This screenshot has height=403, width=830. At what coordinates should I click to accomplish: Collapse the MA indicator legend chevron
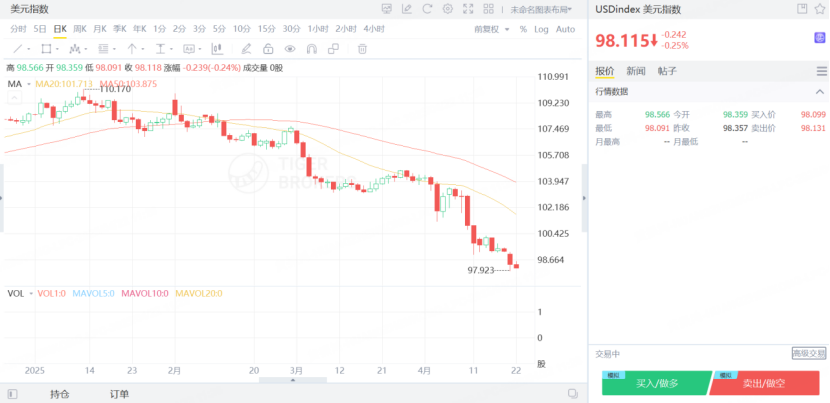coord(14,97)
